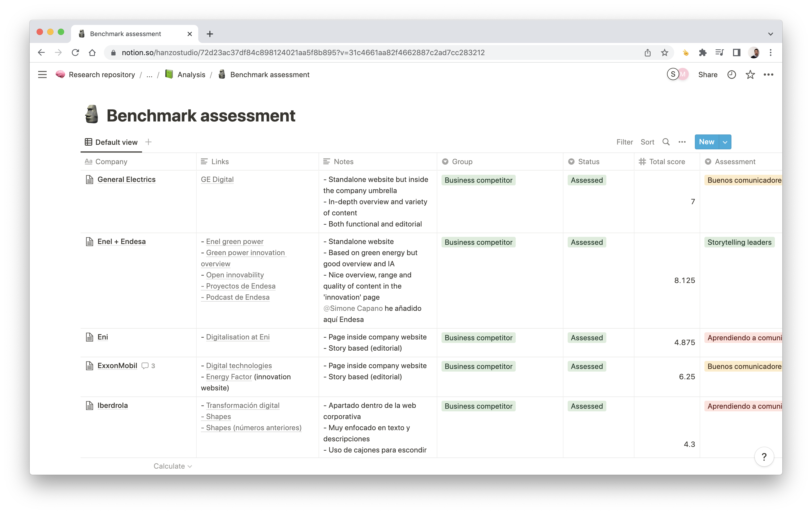The height and width of the screenshot is (514, 812).
Task: Open the Notes column header menu
Action: (x=378, y=162)
